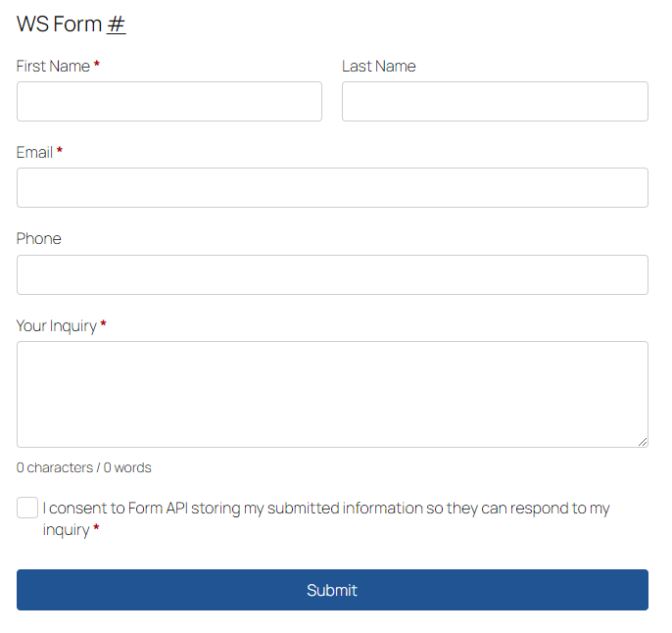Click the Last Name label
This screenshot has height=633, width=672.
378,67
